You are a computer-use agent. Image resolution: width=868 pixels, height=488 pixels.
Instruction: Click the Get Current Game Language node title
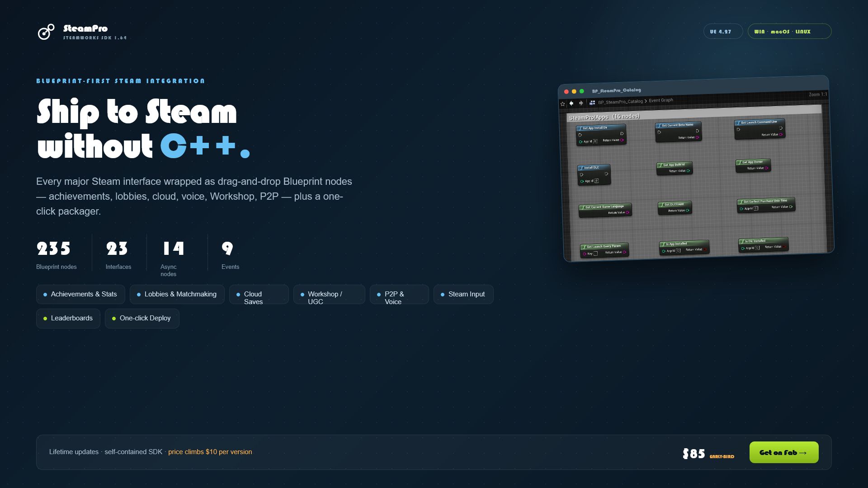pos(604,206)
